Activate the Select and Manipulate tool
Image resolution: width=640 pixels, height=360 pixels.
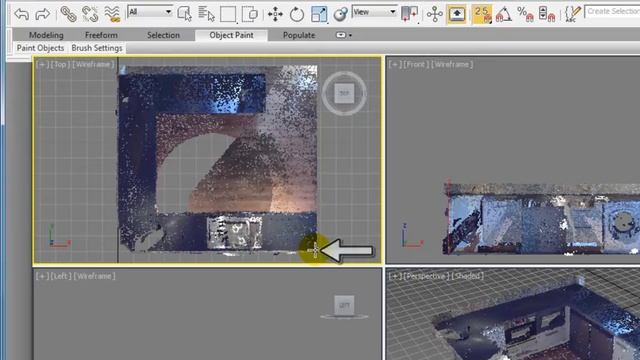click(x=435, y=14)
